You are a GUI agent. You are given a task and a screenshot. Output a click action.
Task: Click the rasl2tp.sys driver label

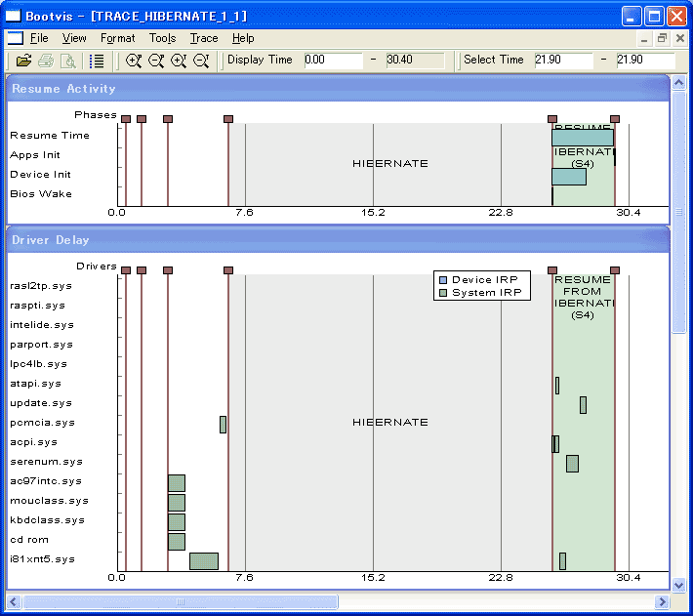[x=41, y=286]
